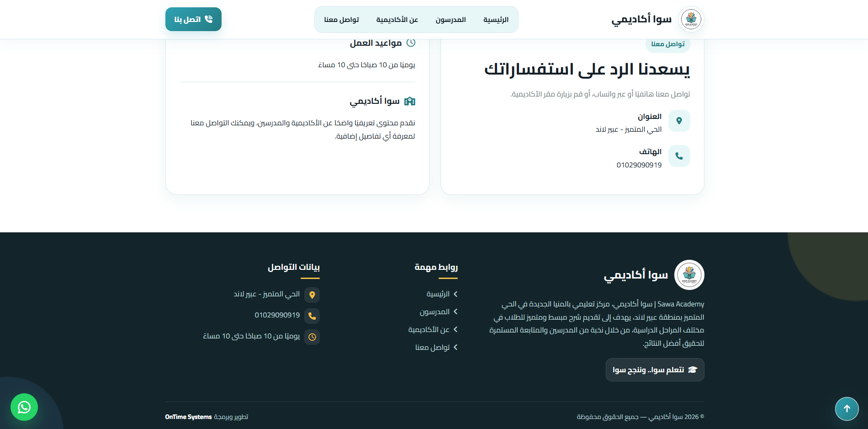The height and width of the screenshot is (429, 868).
Task: Click footer link الرئيسية
Action: pyautogui.click(x=438, y=294)
